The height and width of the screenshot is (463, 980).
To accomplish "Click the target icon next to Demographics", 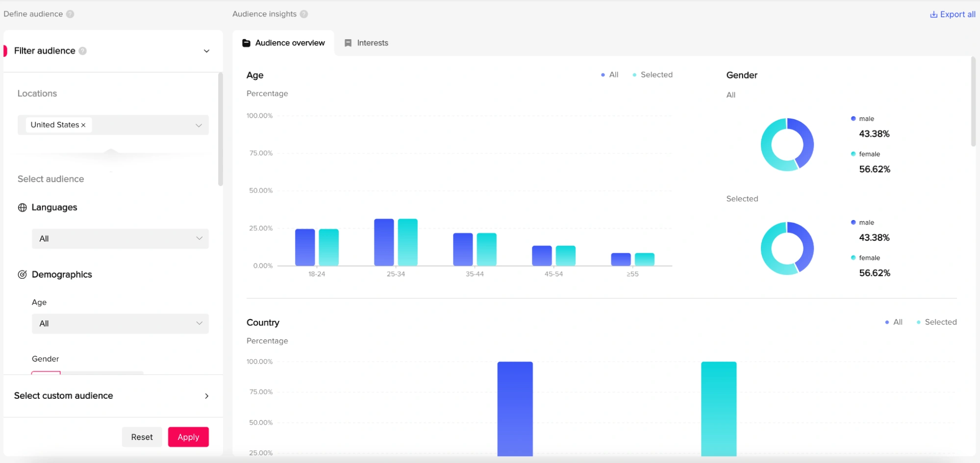I will coord(23,275).
